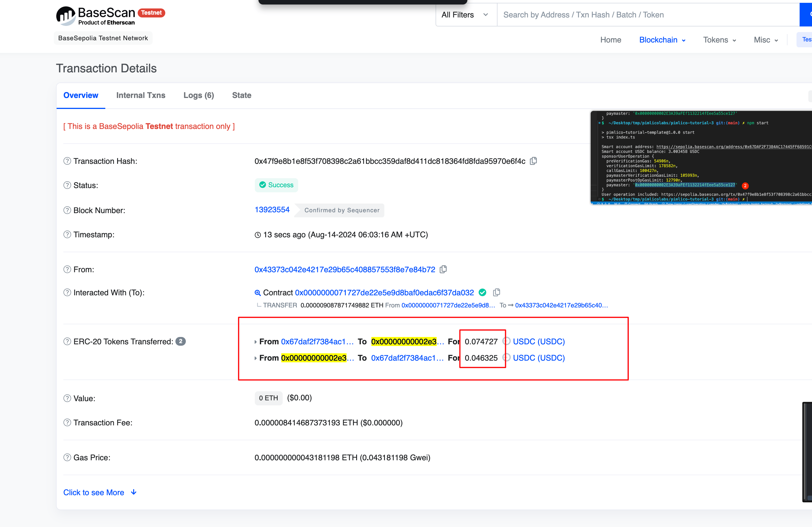Select the gas price value text
The width and height of the screenshot is (812, 527).
click(x=342, y=457)
